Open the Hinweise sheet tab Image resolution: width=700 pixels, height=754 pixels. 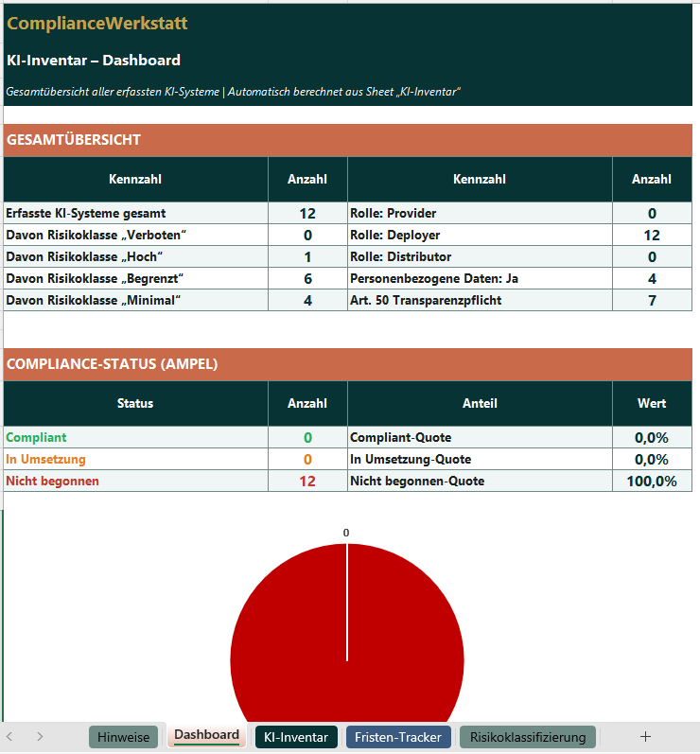(123, 737)
